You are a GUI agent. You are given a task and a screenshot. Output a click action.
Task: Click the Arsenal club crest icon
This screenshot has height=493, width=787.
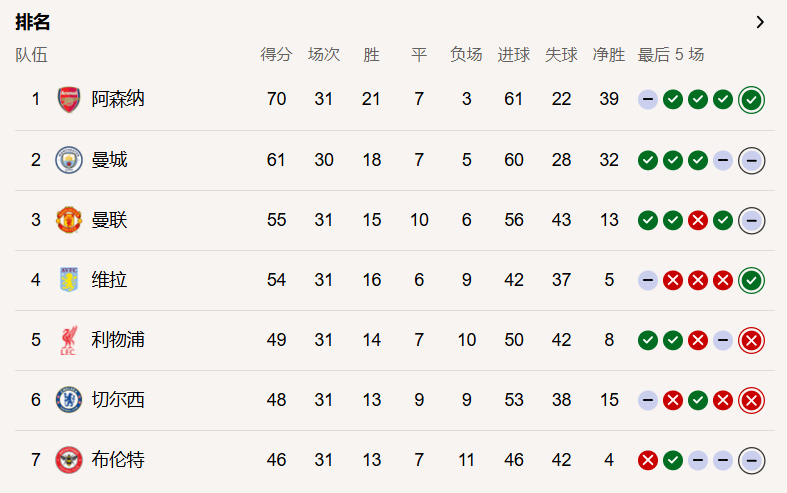(68, 100)
